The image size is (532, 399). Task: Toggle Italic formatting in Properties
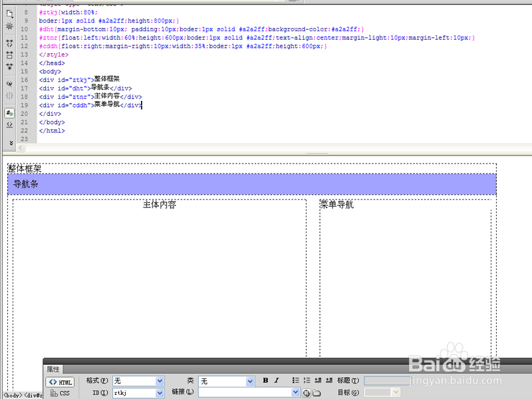tap(277, 380)
